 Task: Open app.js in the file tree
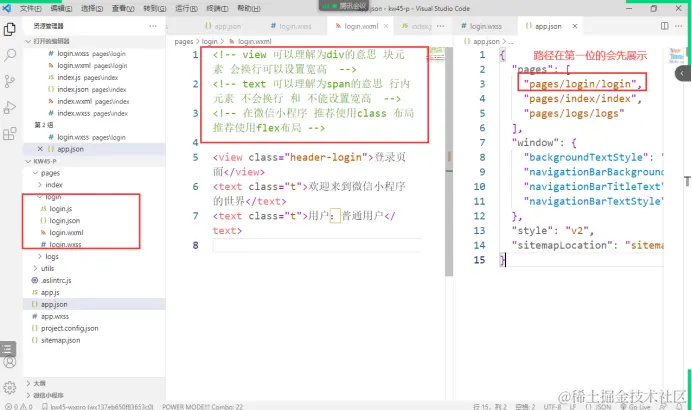tap(94, 292)
